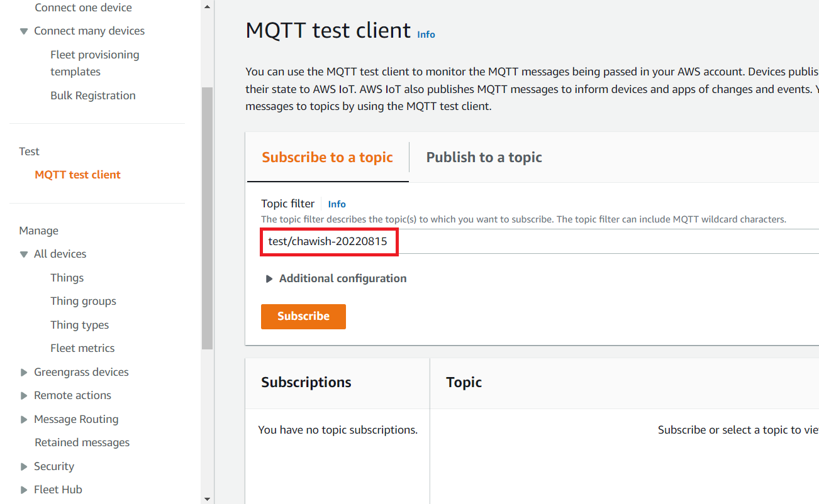The height and width of the screenshot is (504, 819).
Task: Click the Subscribe button
Action: coord(303,316)
